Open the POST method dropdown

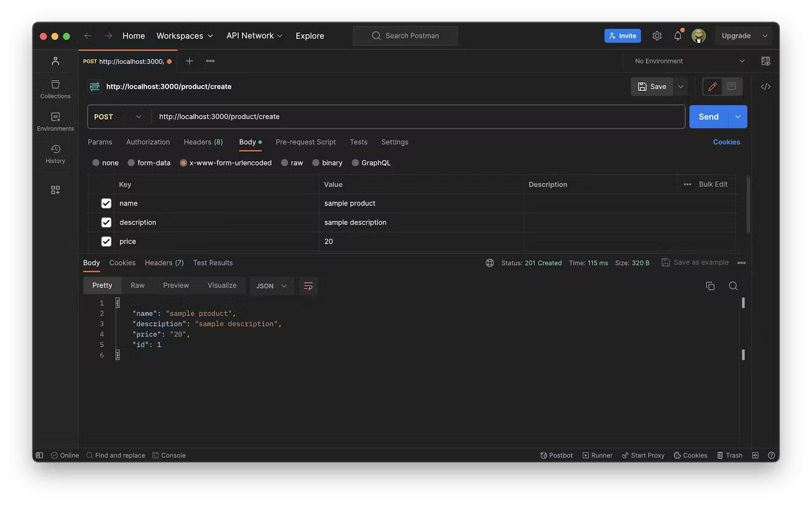tap(118, 117)
